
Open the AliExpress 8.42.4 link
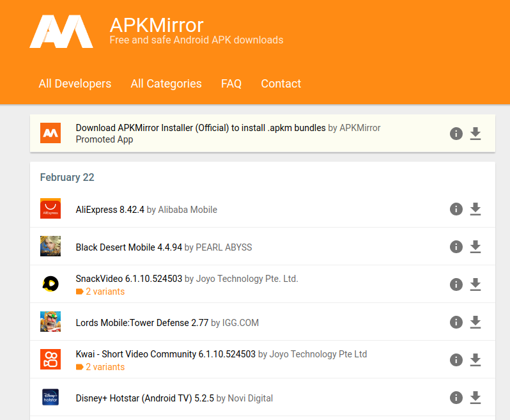click(110, 210)
